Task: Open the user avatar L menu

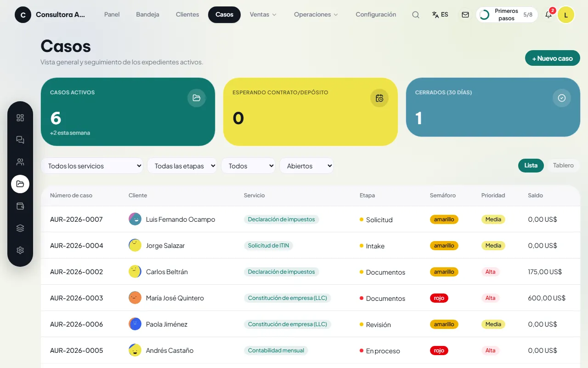Action: coord(566,15)
